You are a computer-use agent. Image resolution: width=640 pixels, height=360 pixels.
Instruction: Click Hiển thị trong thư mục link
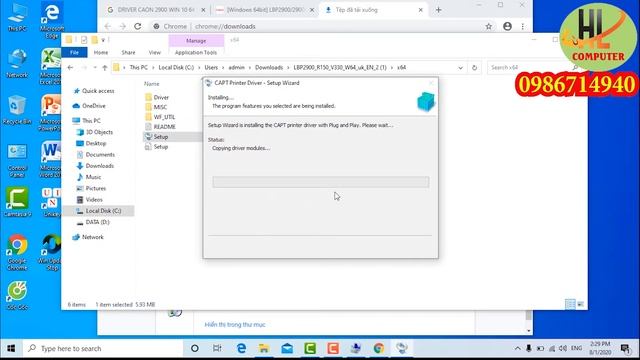tap(235, 324)
